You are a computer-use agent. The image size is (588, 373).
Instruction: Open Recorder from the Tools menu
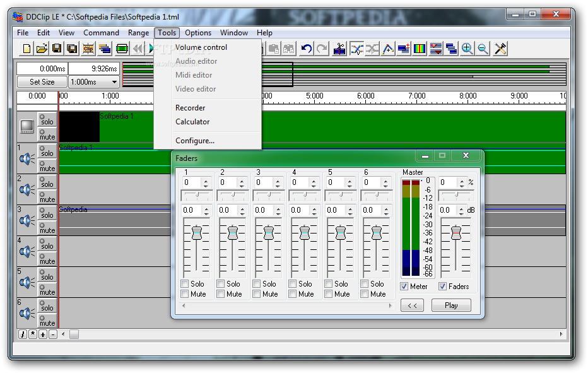coord(208,108)
